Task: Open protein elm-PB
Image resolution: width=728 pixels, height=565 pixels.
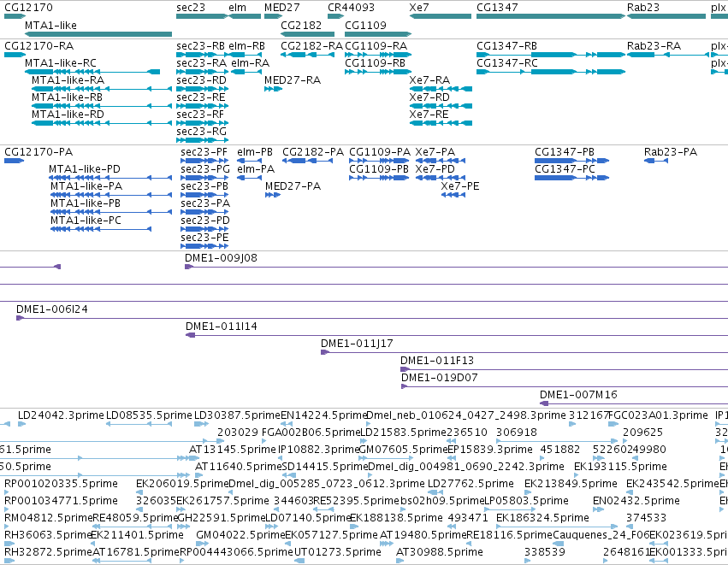Action: [x=249, y=161]
